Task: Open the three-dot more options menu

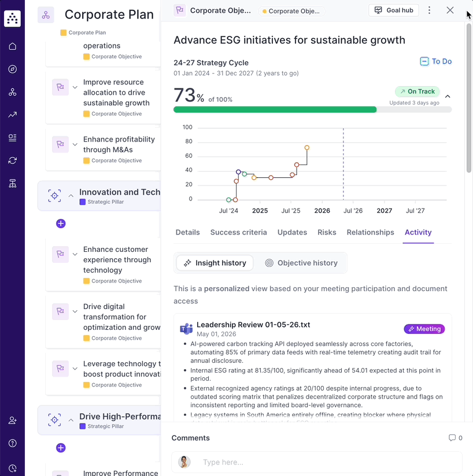Action: point(429,10)
